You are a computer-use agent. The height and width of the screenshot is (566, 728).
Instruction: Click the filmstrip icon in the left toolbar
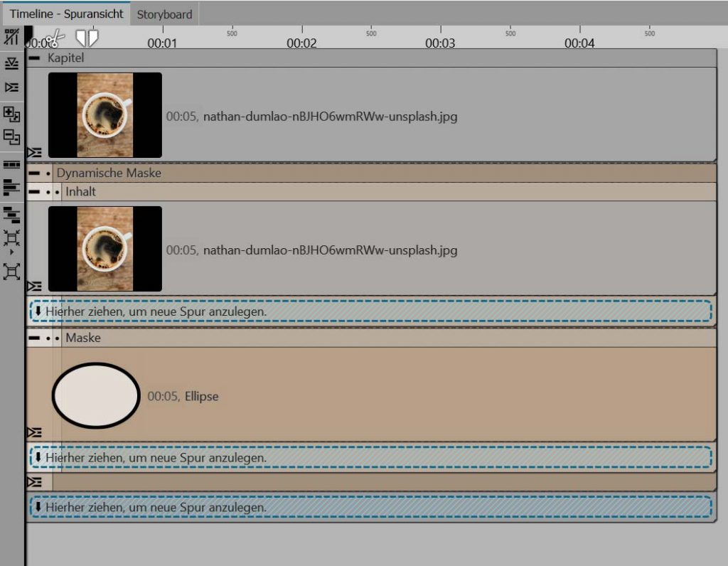(x=11, y=164)
